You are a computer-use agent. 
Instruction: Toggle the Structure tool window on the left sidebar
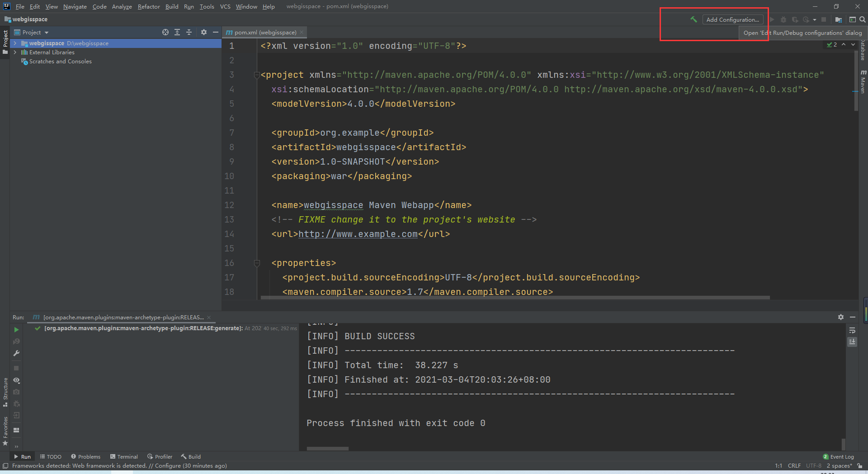pos(5,392)
